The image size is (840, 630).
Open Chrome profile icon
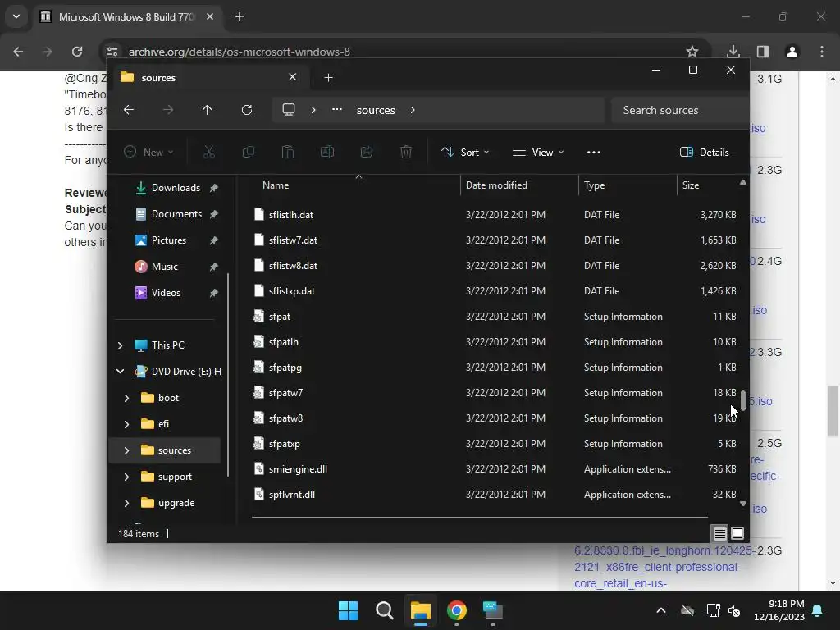point(792,52)
